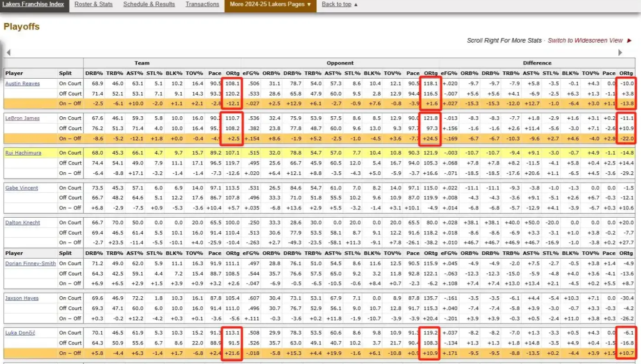Select Luka Dončić On − Off team ORtg +21.6
The width and height of the screenshot is (641, 364).
pyautogui.click(x=232, y=353)
